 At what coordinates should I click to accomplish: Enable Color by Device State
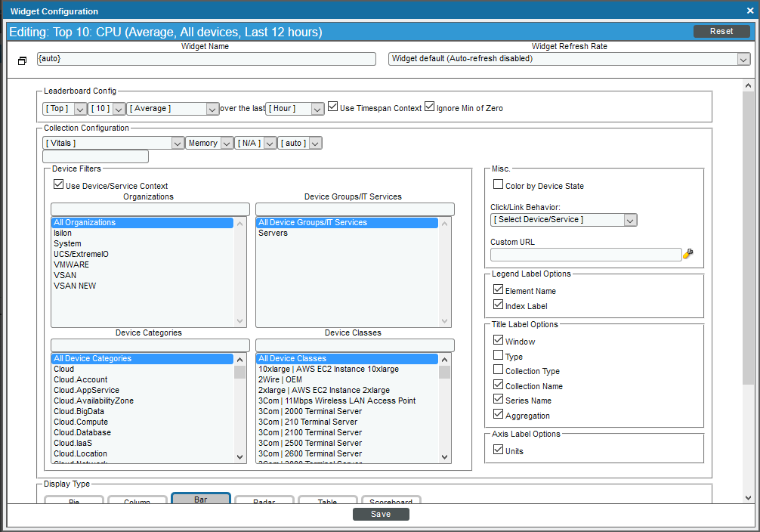497,184
